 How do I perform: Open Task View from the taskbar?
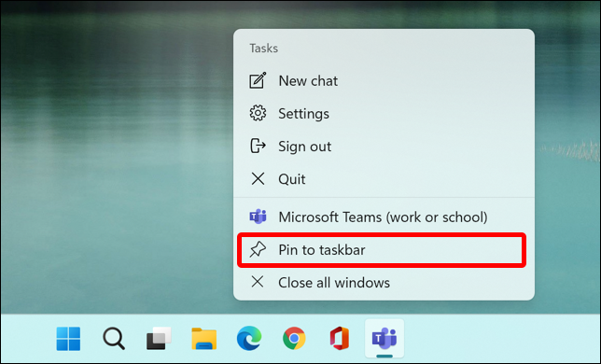point(159,339)
